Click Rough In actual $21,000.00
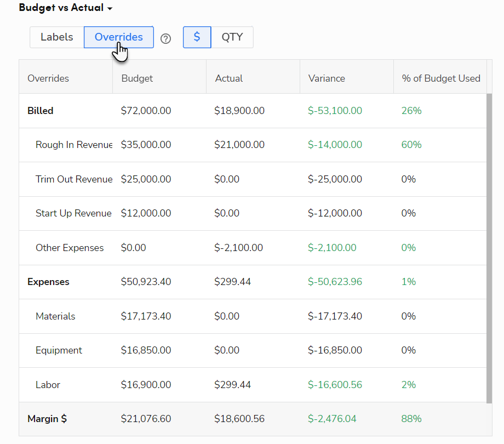The width and height of the screenshot is (504, 444). tap(239, 145)
